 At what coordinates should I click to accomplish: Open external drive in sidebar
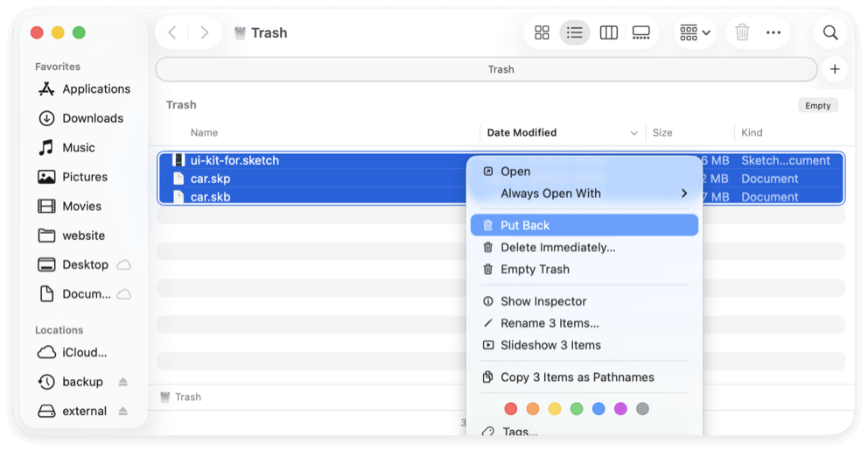pyautogui.click(x=73, y=411)
